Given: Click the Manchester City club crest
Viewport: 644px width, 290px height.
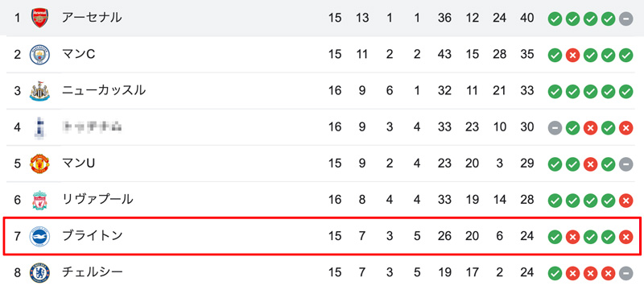Looking at the screenshot, I should pos(39,55).
